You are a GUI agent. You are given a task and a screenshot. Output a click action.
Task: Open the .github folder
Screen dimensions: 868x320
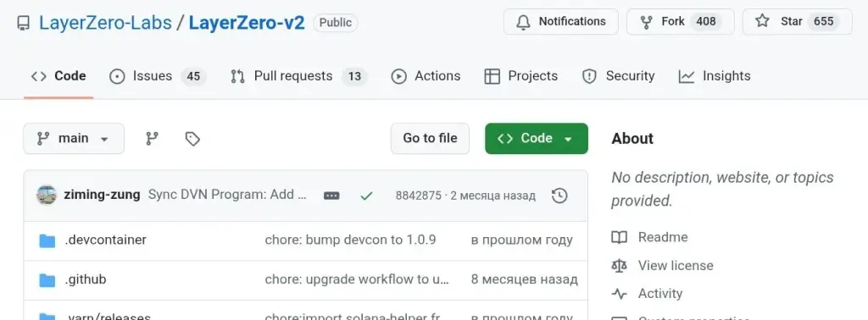tap(86, 279)
